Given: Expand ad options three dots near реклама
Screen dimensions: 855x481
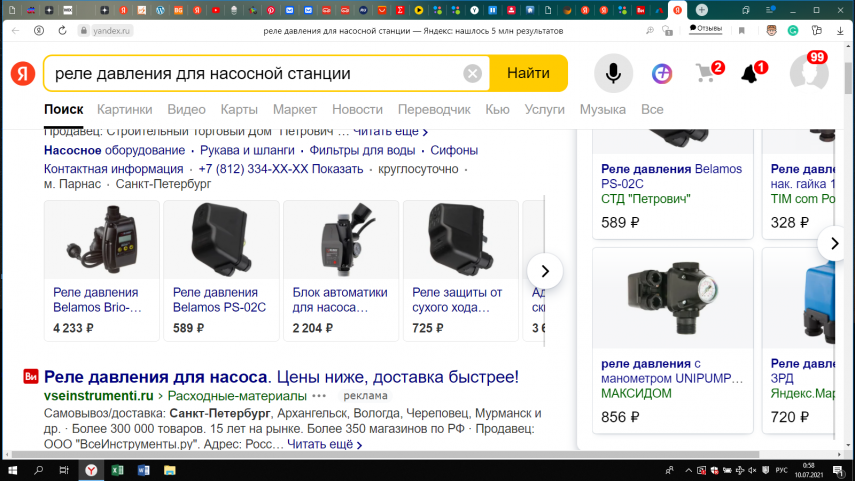Looking at the screenshot, I should [x=319, y=395].
